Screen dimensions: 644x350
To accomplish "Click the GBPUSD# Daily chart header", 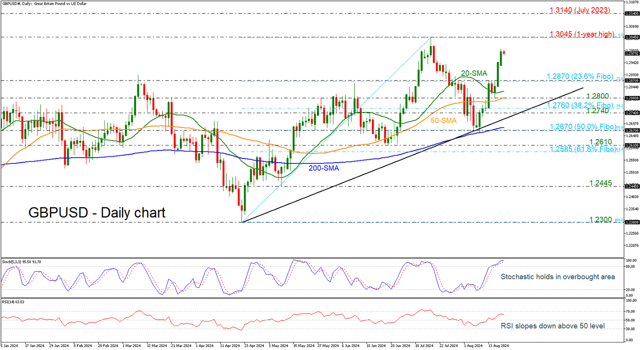I will click(x=43, y=3).
